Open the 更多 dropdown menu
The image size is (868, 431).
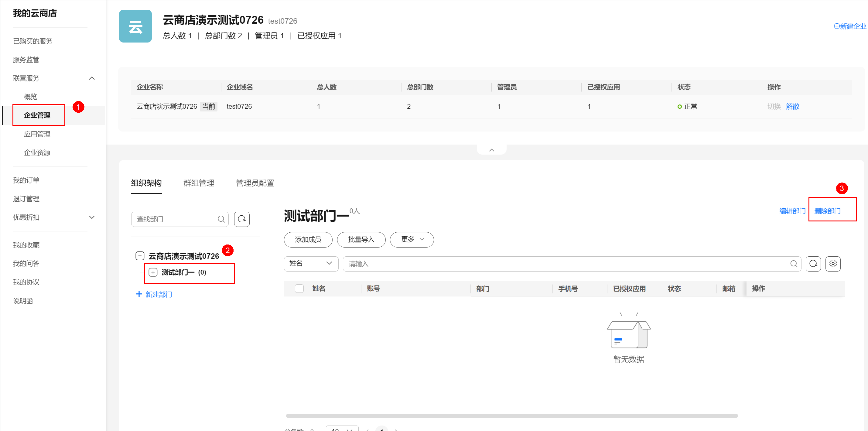[x=412, y=240]
